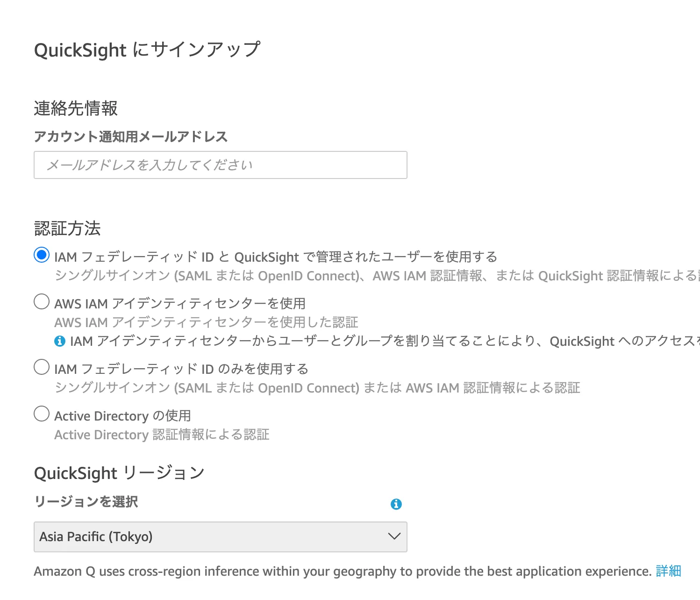Select the AWS IAM アイデンティティセンターを使用 radio button
Viewport: 700px width, 600px height.
(42, 302)
